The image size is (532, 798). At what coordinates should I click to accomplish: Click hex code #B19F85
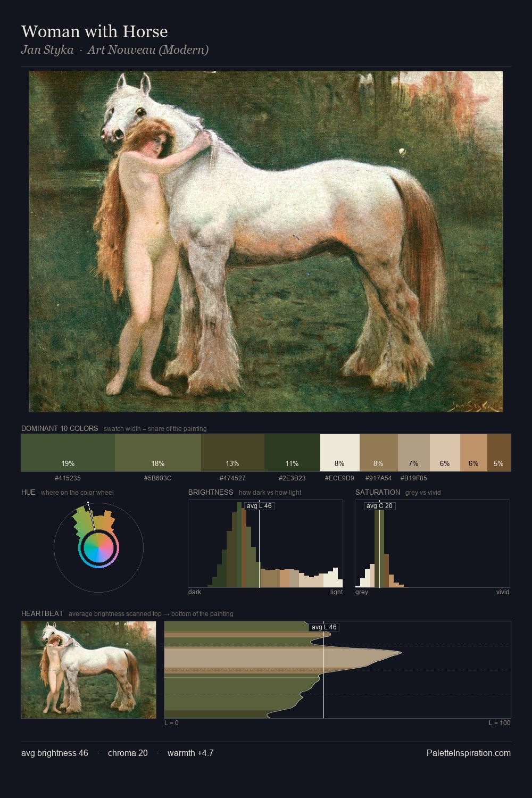(413, 478)
